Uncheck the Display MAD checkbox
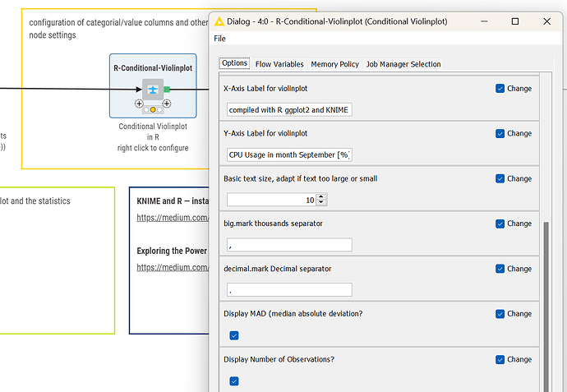The image size is (567, 392). coord(234,335)
